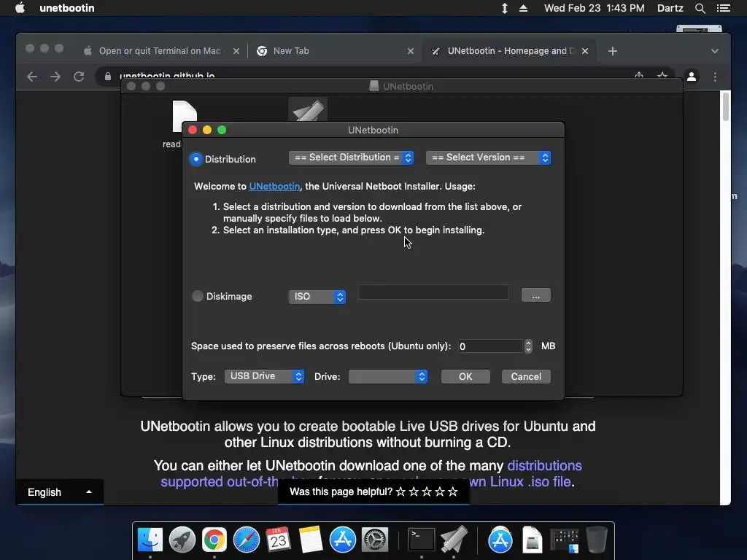Viewport: 747px width, 560px height.
Task: Click the 'distributions supported out-of-the-box' link
Action: click(544, 466)
